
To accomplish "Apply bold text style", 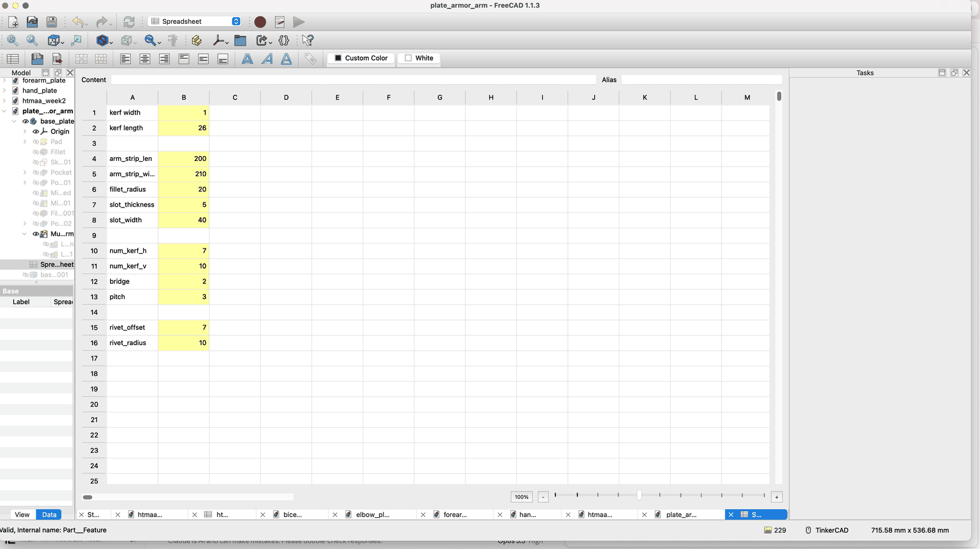I will pyautogui.click(x=247, y=59).
